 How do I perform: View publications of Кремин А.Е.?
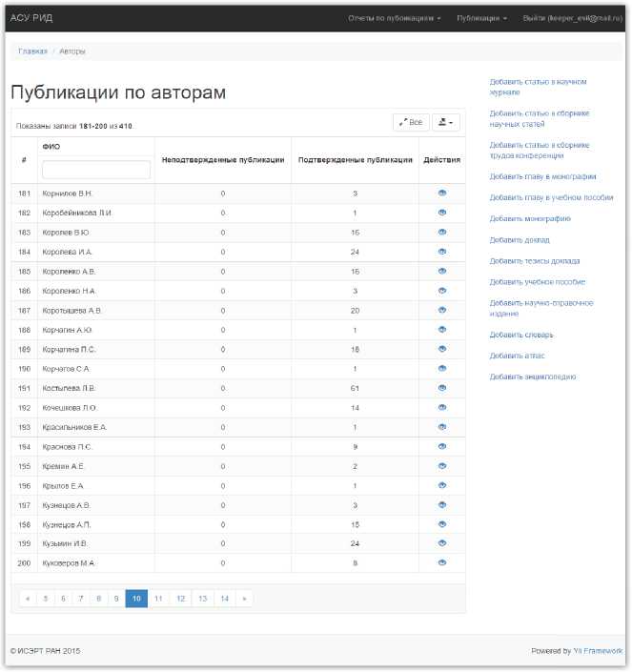pyautogui.click(x=442, y=466)
